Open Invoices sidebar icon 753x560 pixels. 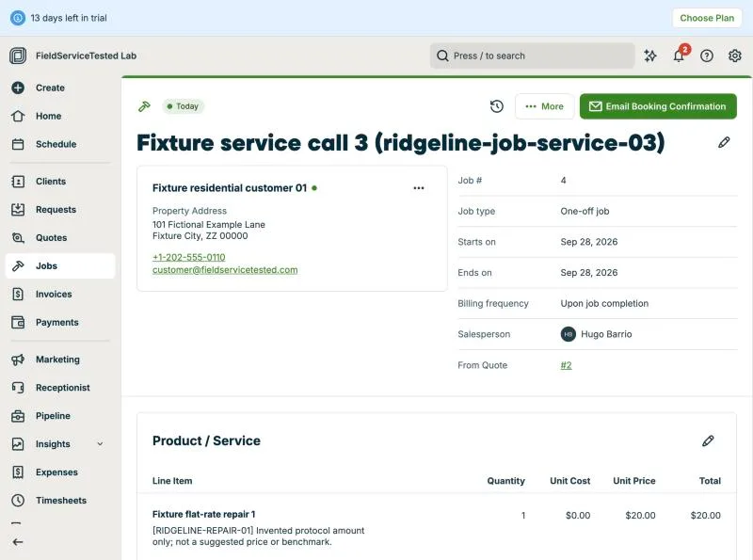point(18,294)
